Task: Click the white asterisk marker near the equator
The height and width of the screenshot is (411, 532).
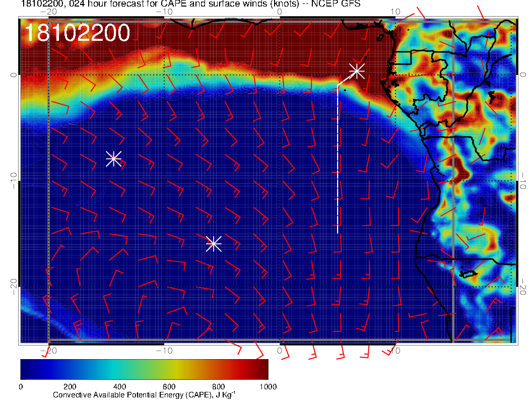Action: click(x=357, y=71)
